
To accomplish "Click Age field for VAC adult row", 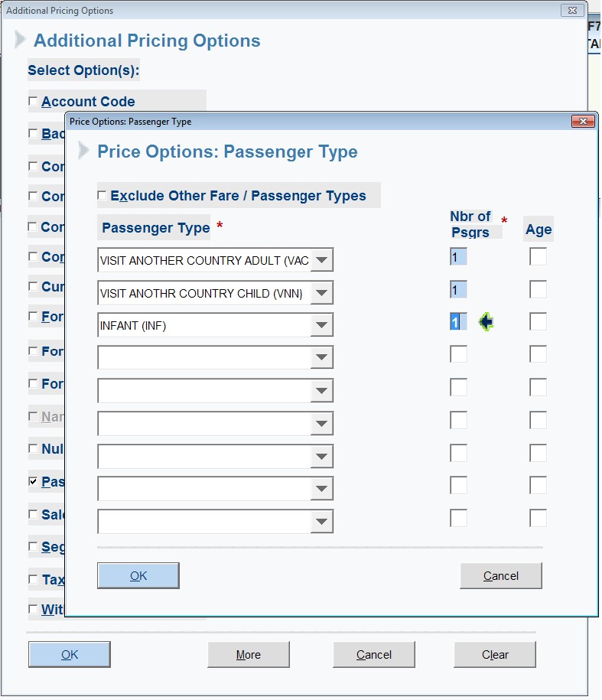I will 539,257.
